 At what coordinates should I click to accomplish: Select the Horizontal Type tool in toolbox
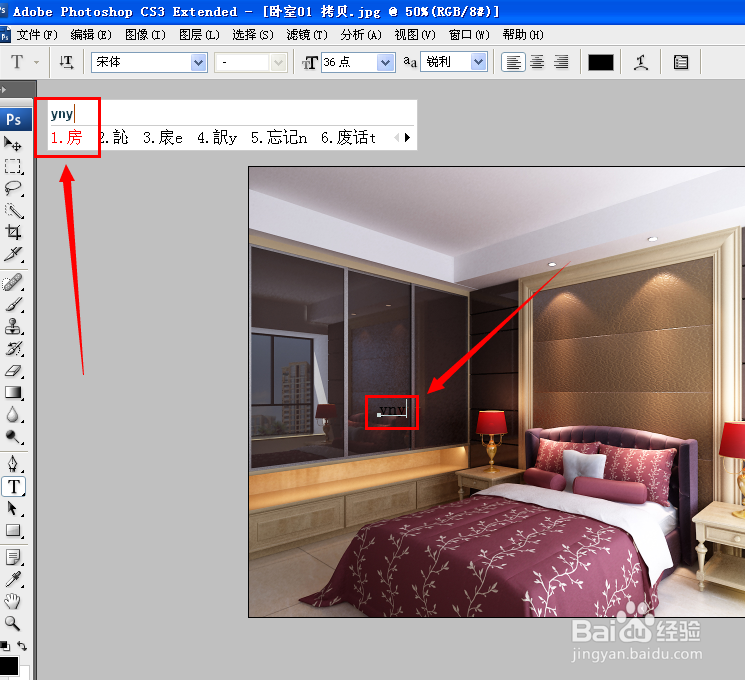(14, 487)
